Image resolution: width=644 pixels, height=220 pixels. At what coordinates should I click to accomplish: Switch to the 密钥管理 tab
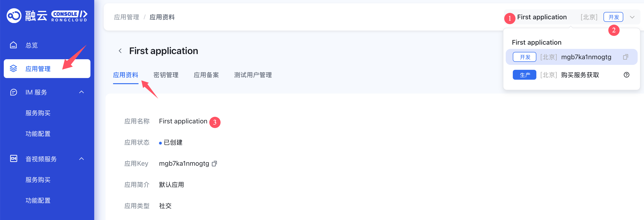(166, 75)
